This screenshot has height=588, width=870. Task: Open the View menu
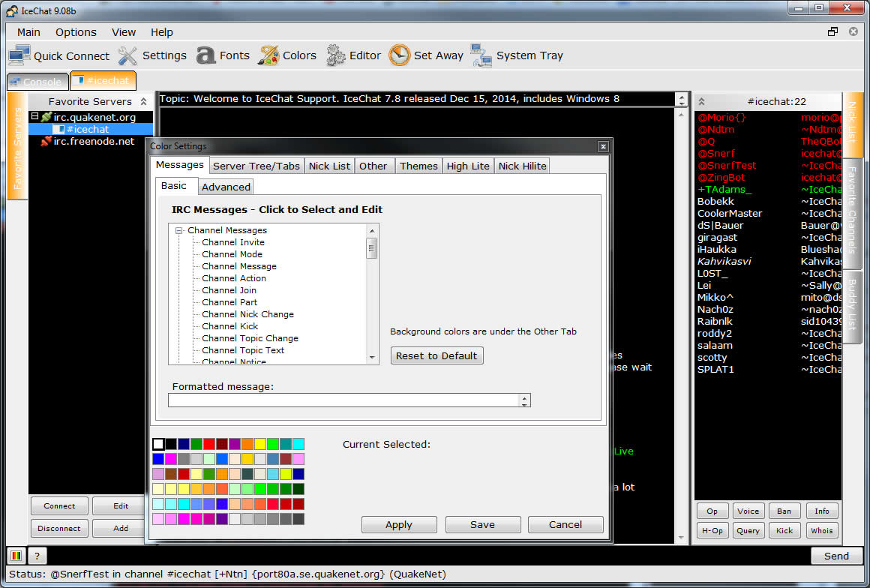(124, 32)
